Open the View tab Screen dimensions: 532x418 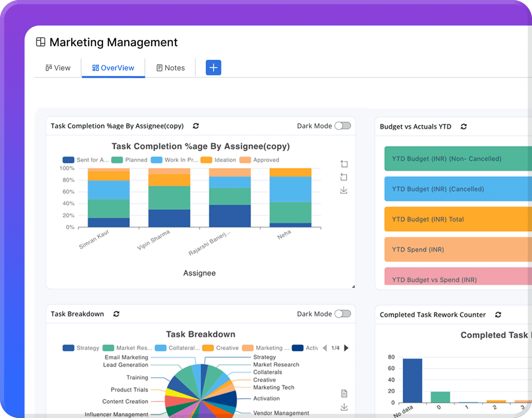coord(58,68)
